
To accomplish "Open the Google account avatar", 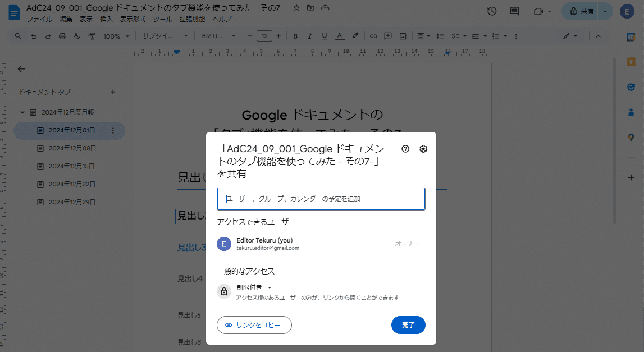I will click(x=627, y=11).
